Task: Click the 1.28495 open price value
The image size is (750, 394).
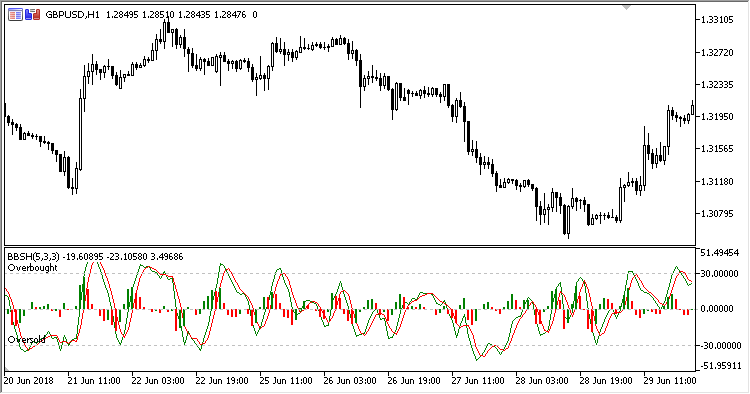Action: point(122,15)
